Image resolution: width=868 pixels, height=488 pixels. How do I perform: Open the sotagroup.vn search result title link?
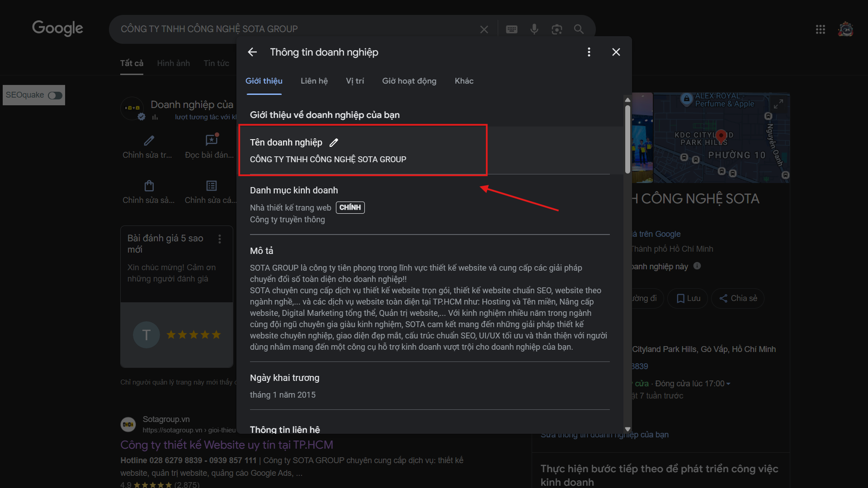[x=226, y=445]
